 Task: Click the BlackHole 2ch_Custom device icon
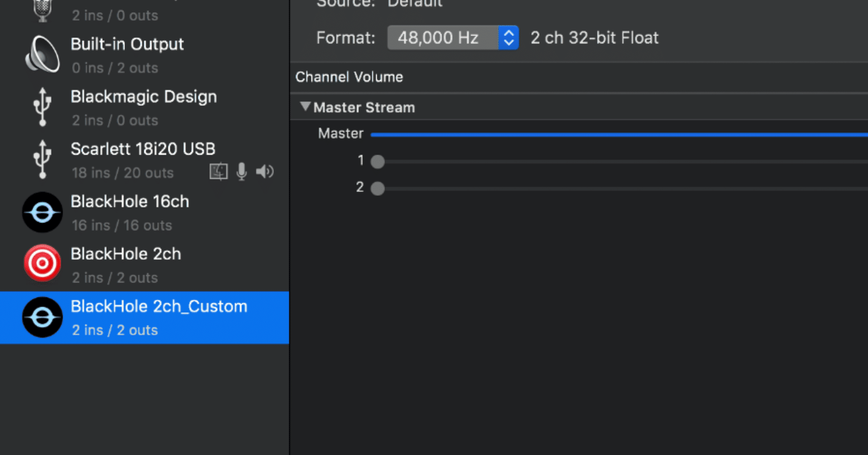[x=42, y=317]
